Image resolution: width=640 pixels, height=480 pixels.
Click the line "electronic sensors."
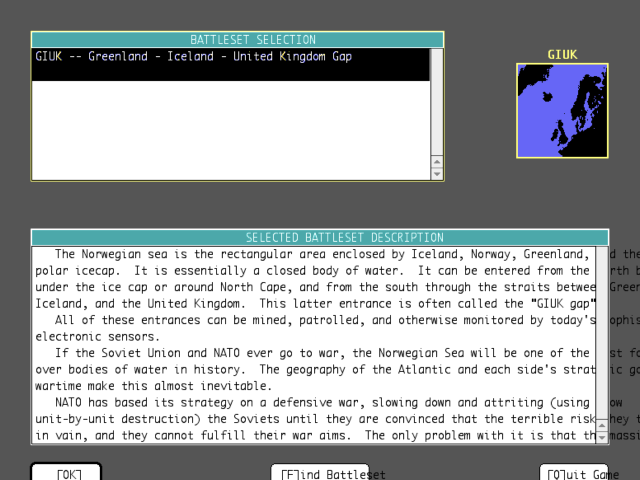pos(98,337)
